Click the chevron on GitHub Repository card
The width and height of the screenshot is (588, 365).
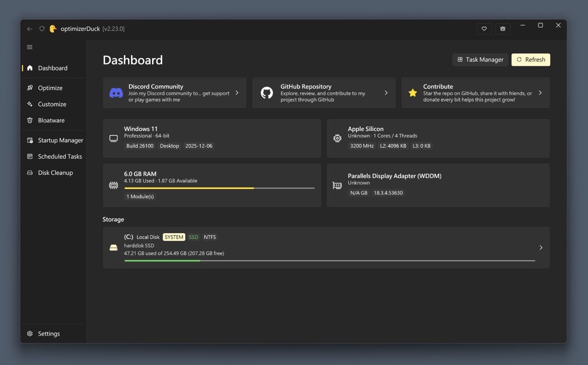tap(386, 93)
